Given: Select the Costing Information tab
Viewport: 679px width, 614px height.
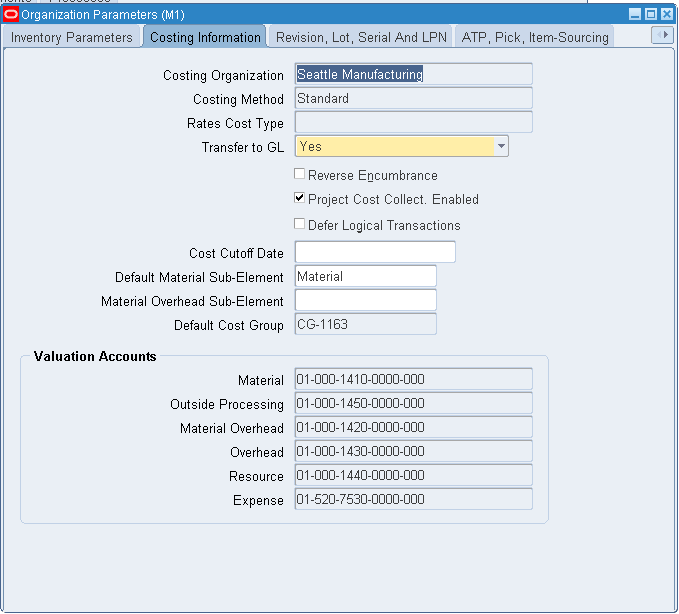Looking at the screenshot, I should pyautogui.click(x=205, y=37).
